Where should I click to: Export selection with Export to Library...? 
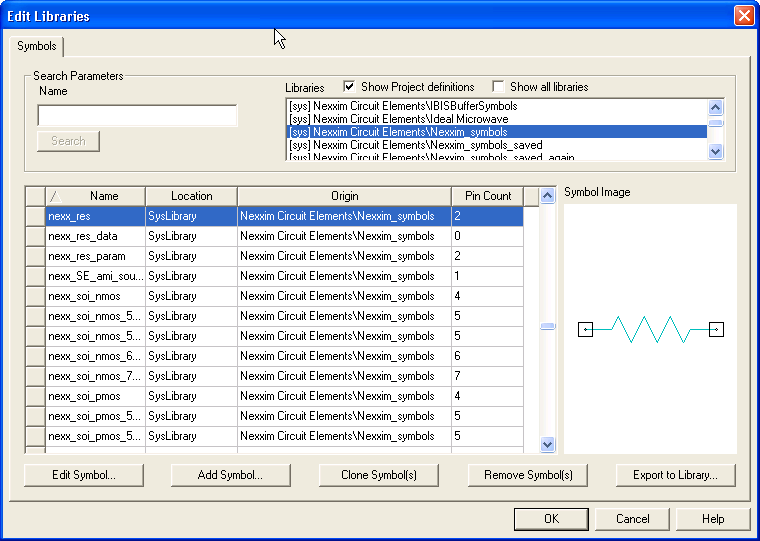675,475
